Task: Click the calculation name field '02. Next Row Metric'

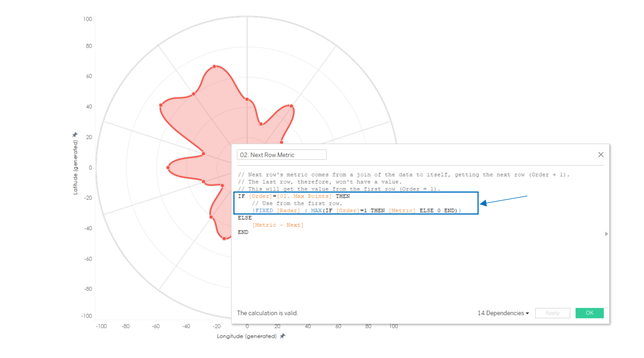Action: (x=281, y=155)
